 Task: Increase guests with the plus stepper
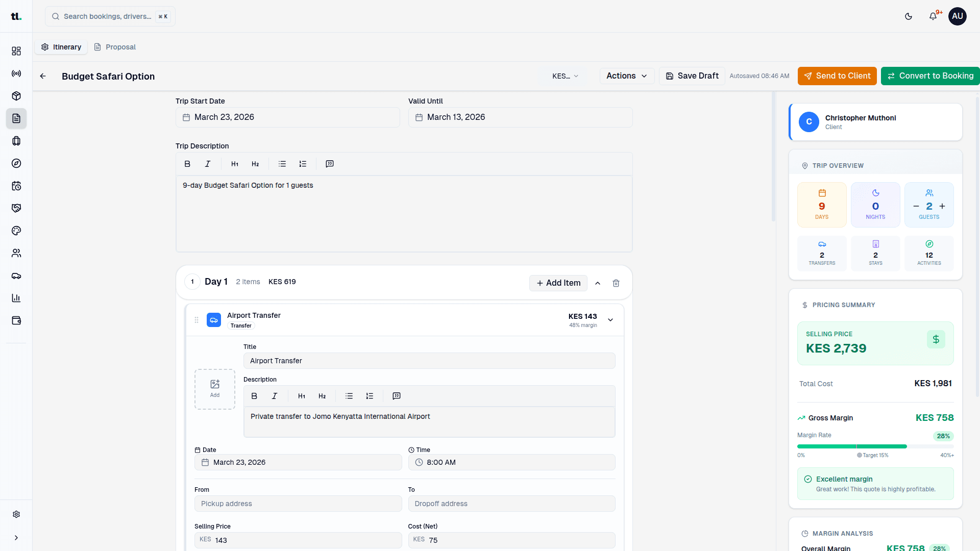(x=943, y=206)
